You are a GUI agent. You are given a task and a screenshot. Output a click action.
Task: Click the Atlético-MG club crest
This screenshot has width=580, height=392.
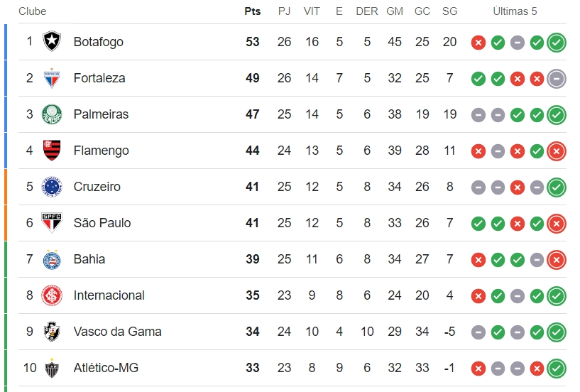click(x=52, y=368)
